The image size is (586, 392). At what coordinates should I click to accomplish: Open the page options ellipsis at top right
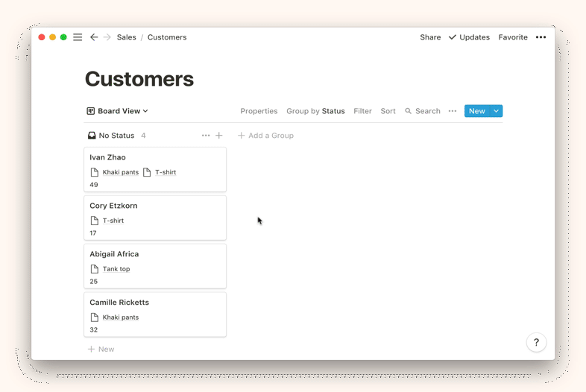coord(541,37)
